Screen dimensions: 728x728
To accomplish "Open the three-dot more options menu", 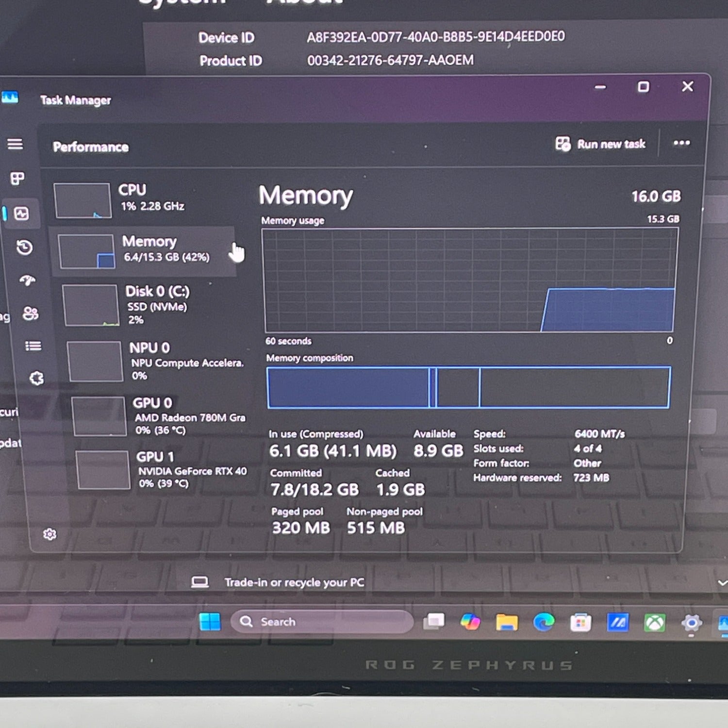I will pos(681,143).
